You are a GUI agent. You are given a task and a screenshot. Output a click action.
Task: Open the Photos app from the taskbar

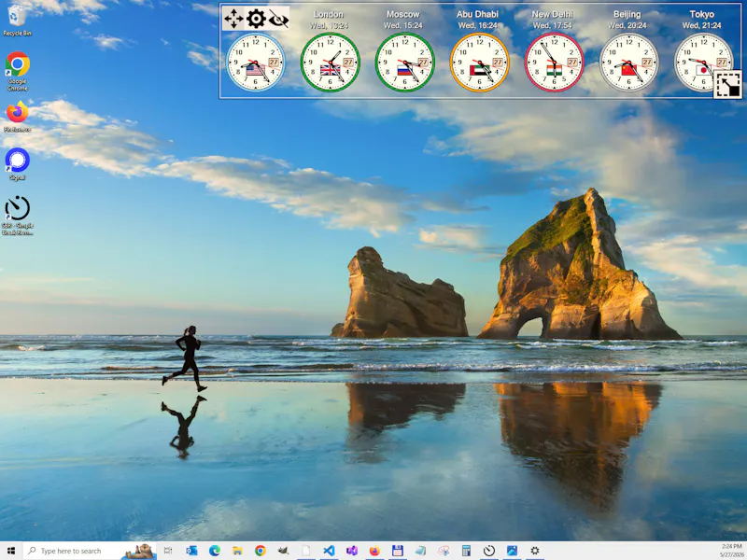(512, 551)
